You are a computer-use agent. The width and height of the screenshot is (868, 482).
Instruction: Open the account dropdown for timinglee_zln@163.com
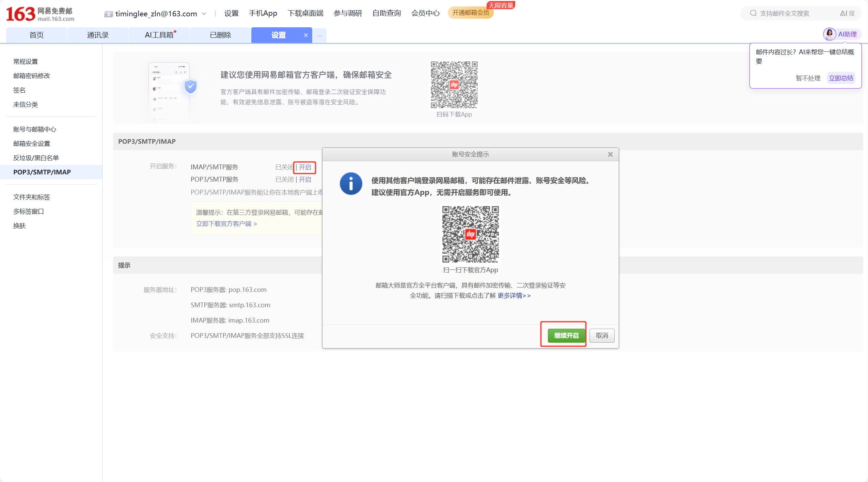(x=204, y=14)
